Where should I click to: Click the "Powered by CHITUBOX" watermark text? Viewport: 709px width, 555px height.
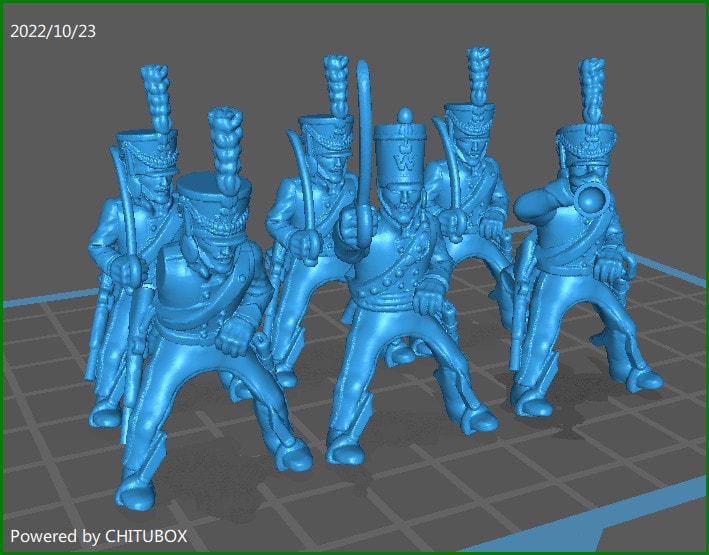pos(98,536)
